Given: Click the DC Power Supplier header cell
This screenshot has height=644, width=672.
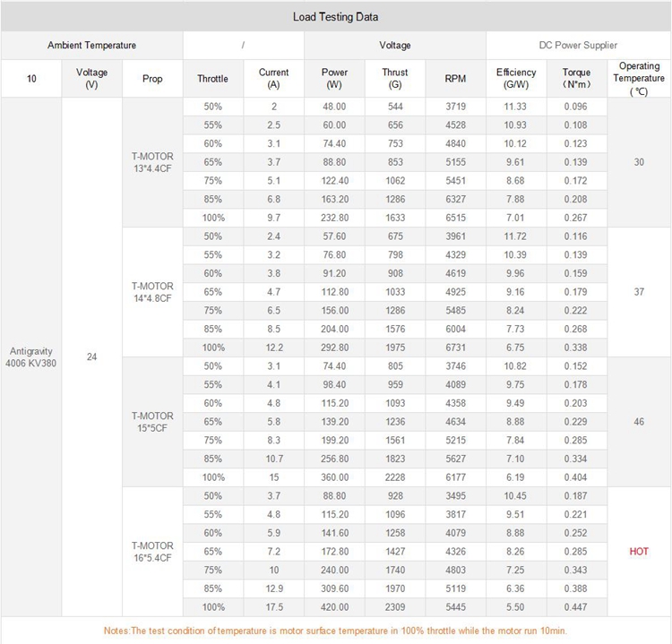Looking at the screenshot, I should (x=578, y=45).
